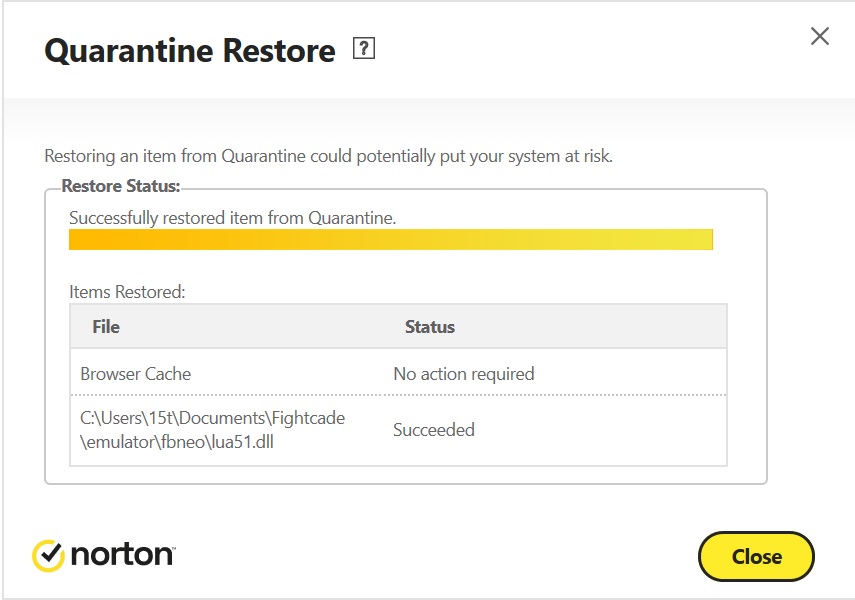Select the Fightcade Documents path line

click(213, 418)
